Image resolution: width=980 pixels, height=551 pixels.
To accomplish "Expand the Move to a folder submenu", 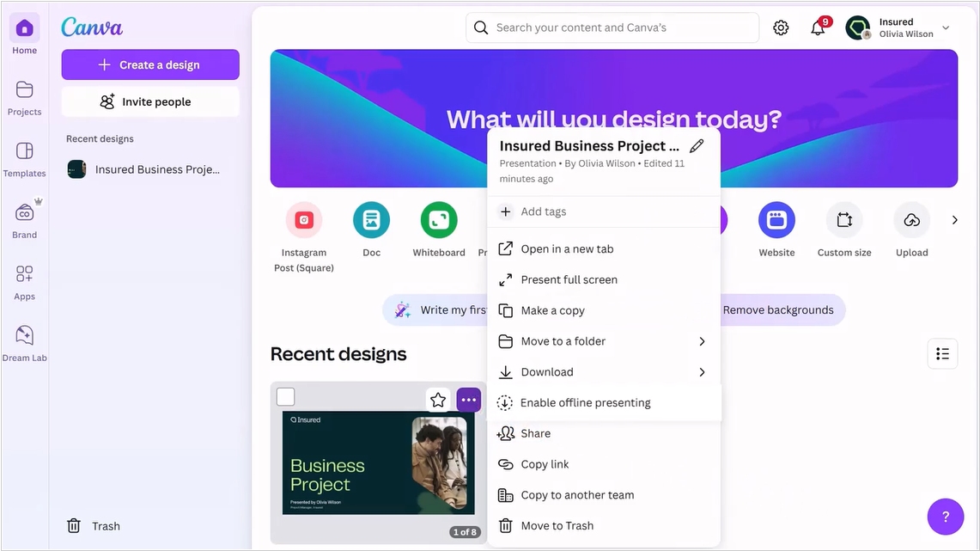I will coord(702,341).
